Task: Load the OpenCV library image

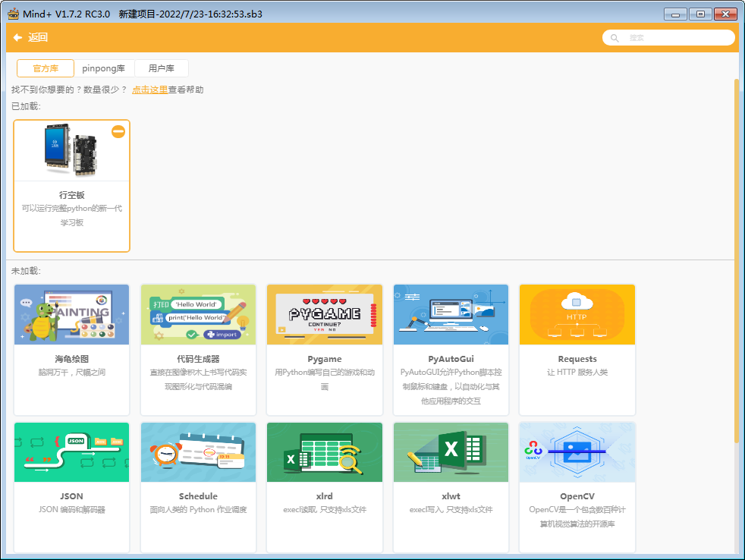Action: click(577, 452)
